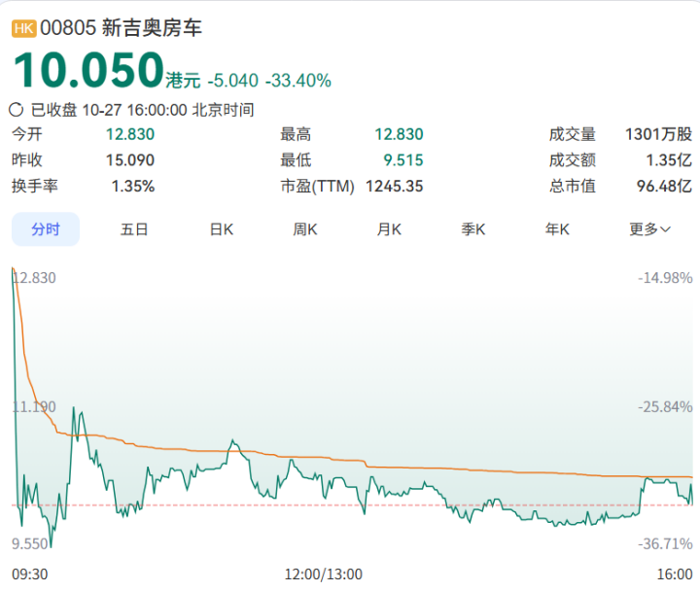The image size is (700, 591).
Task: Click the 换手率 label
Action: click(x=35, y=186)
